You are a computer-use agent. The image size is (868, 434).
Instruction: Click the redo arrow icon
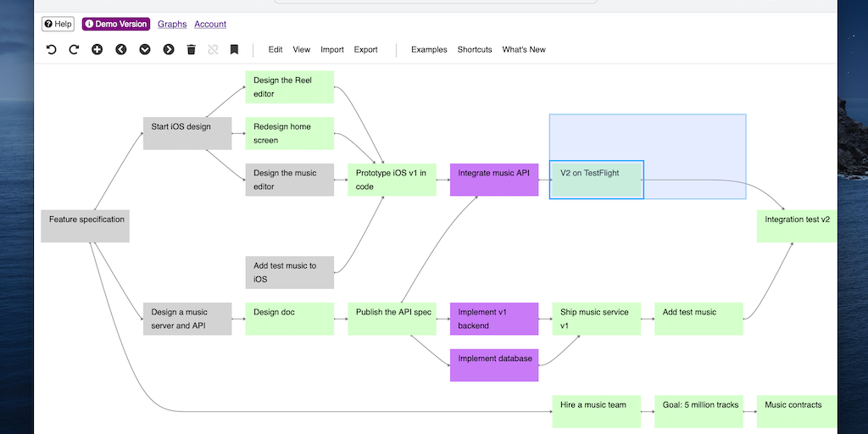point(74,50)
